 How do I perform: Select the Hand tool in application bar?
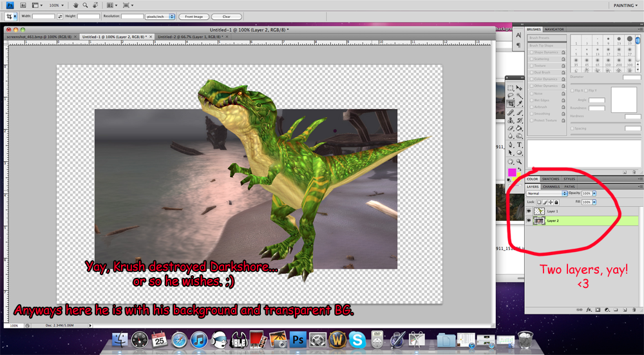click(x=76, y=5)
